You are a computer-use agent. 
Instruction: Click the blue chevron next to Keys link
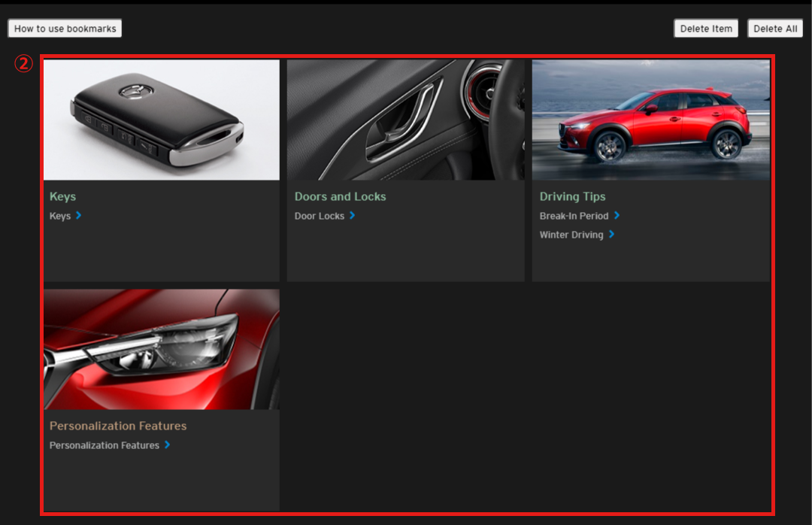pos(79,215)
